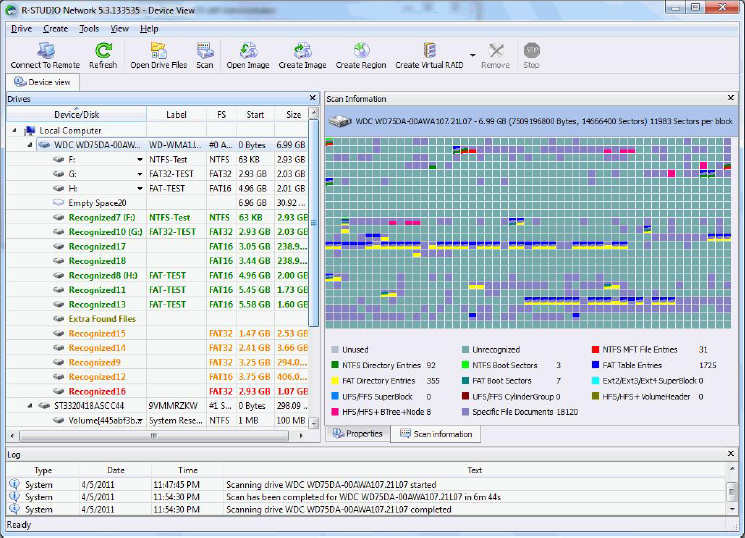This screenshot has height=538, width=745.
Task: Sort by the Device/Disk column header
Action: tap(76, 115)
